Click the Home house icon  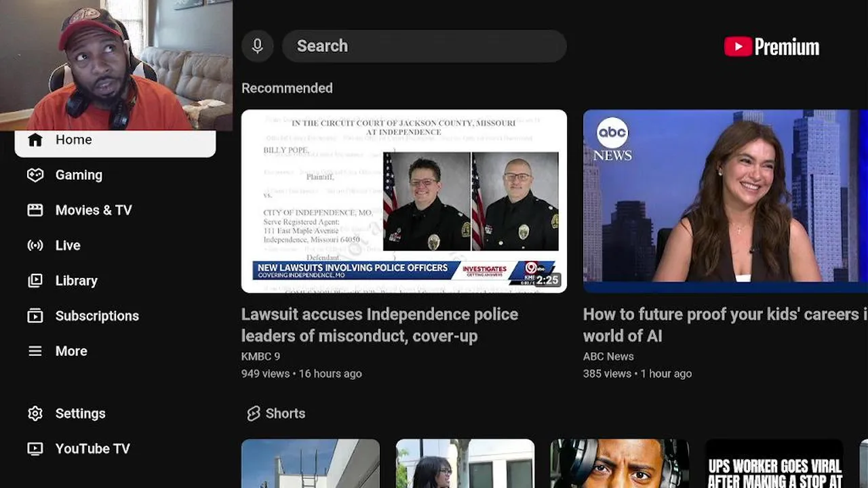click(35, 140)
